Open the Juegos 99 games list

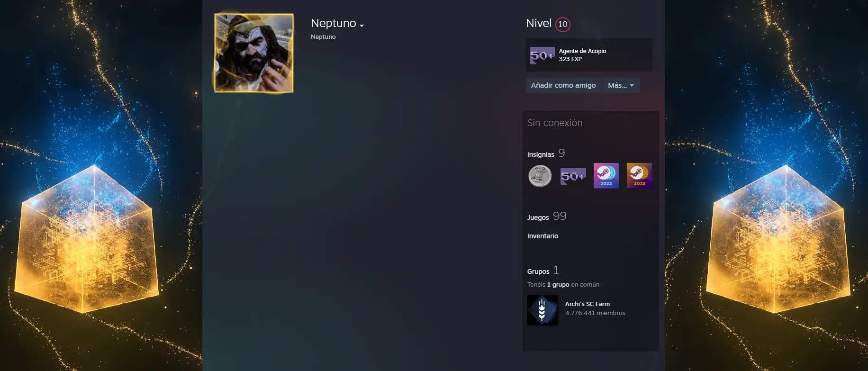(x=547, y=217)
